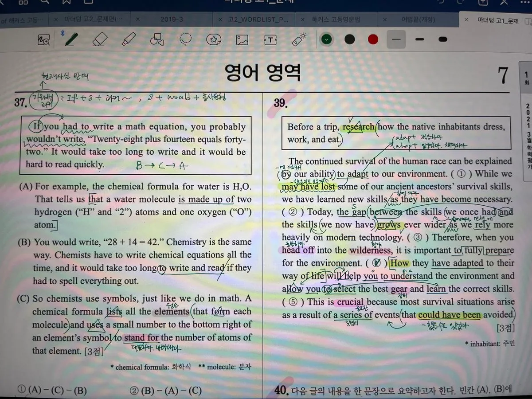Open stroke thickness options

396,39
